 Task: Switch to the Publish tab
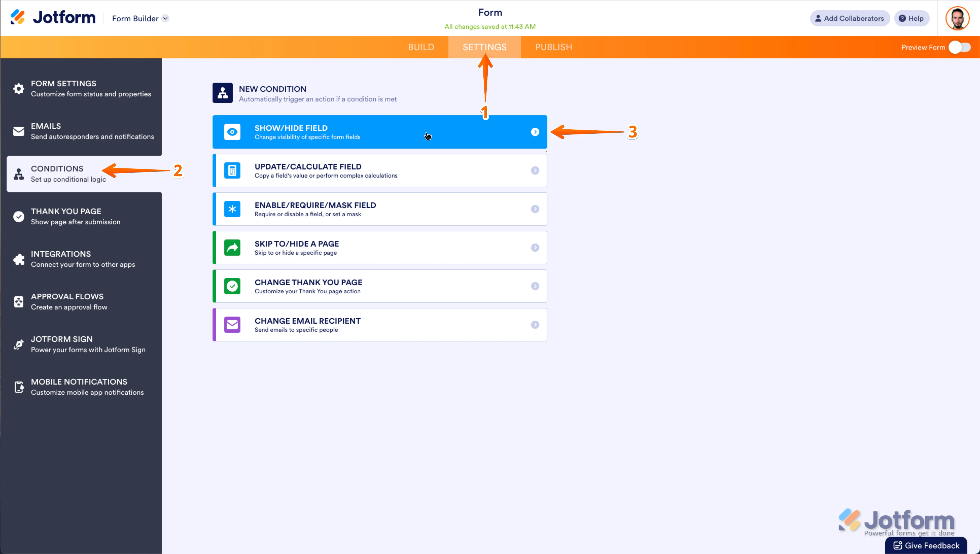pos(553,47)
